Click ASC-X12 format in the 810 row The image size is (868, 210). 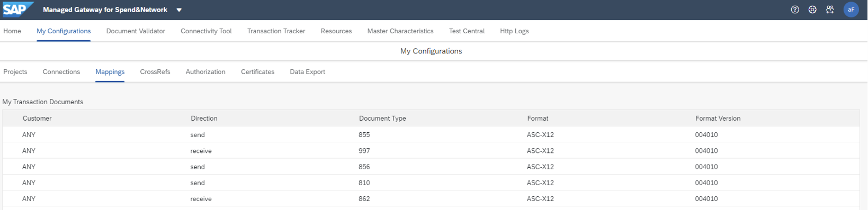tap(540, 183)
